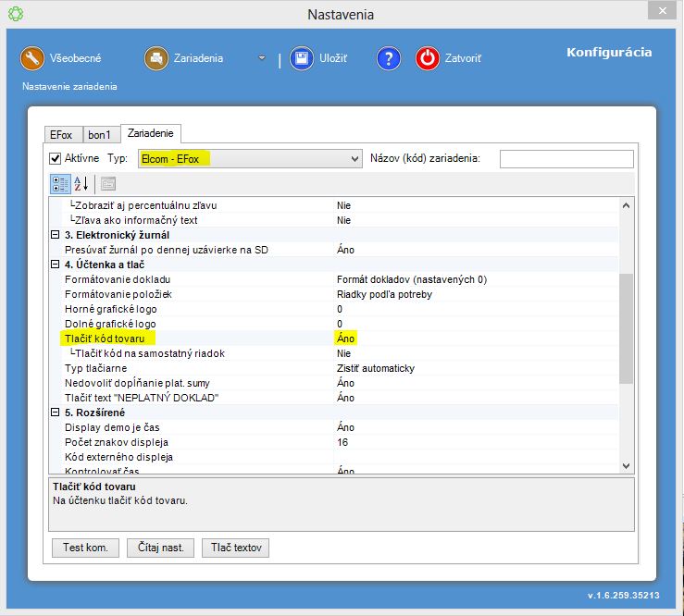Click the property grid vertical scrollbar thumb
This screenshot has width=684, height=616.
point(626,328)
